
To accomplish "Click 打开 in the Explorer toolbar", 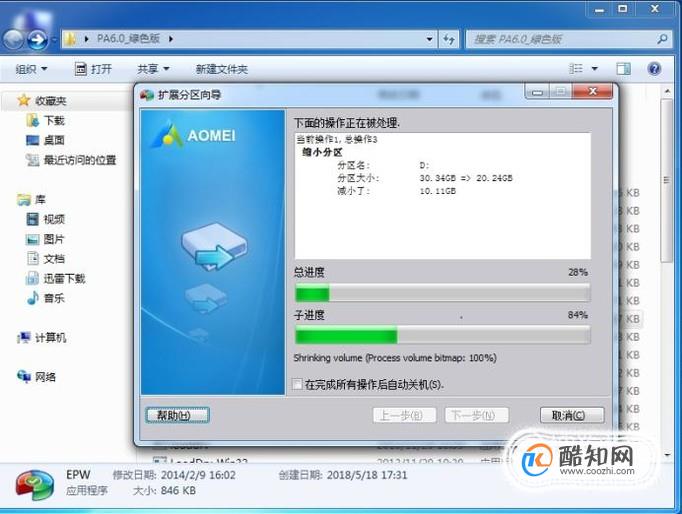I will coord(93,69).
